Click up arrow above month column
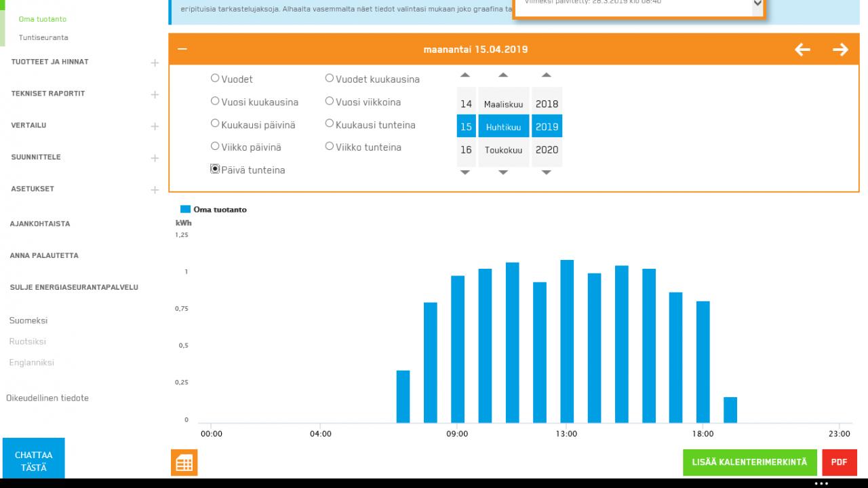This screenshot has width=868, height=488. pyautogui.click(x=503, y=75)
